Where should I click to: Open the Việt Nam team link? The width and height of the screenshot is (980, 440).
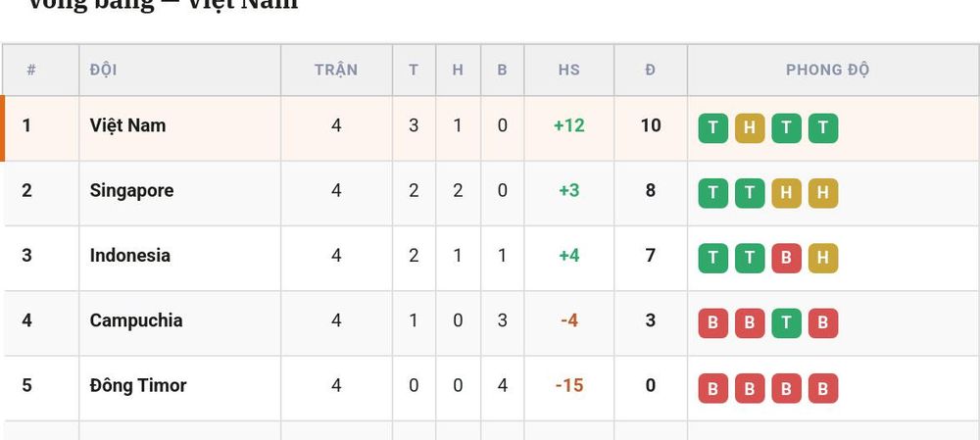click(127, 125)
